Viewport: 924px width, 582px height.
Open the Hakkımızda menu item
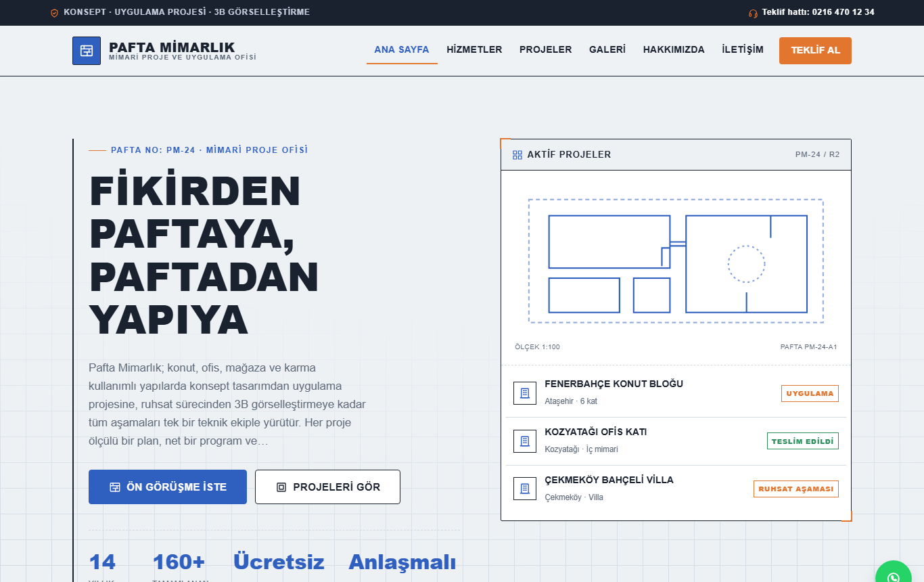pyautogui.click(x=674, y=50)
